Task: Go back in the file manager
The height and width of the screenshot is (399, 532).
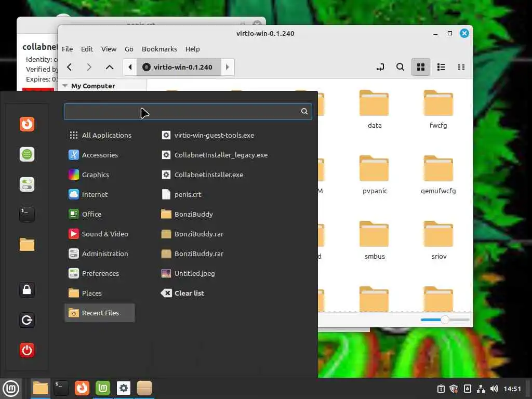Action: coord(70,67)
